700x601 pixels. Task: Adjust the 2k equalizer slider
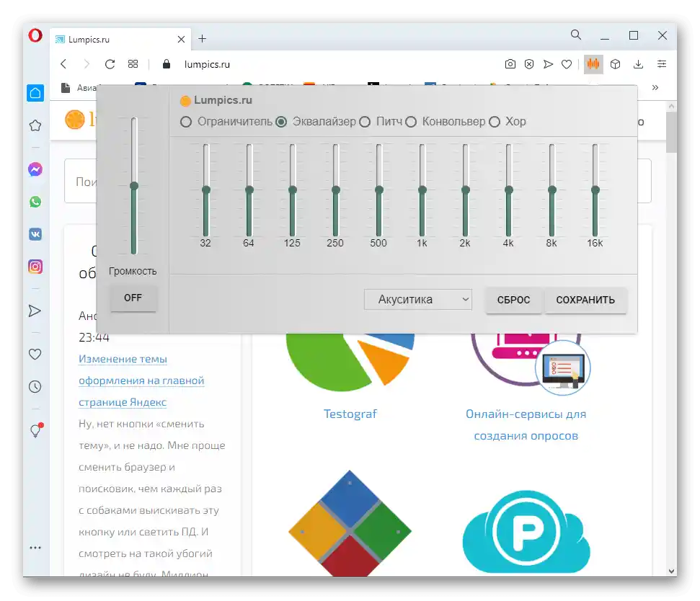(x=466, y=190)
